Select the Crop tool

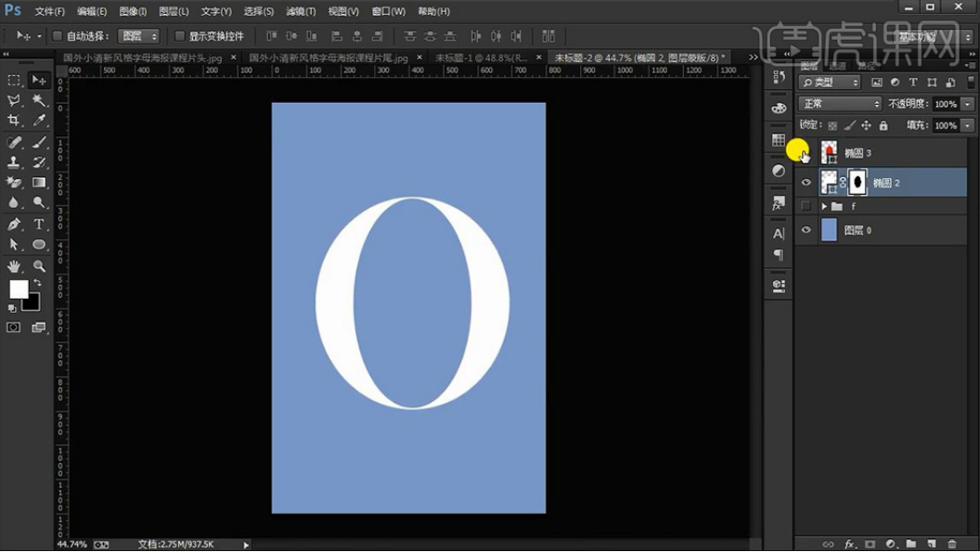pyautogui.click(x=14, y=120)
